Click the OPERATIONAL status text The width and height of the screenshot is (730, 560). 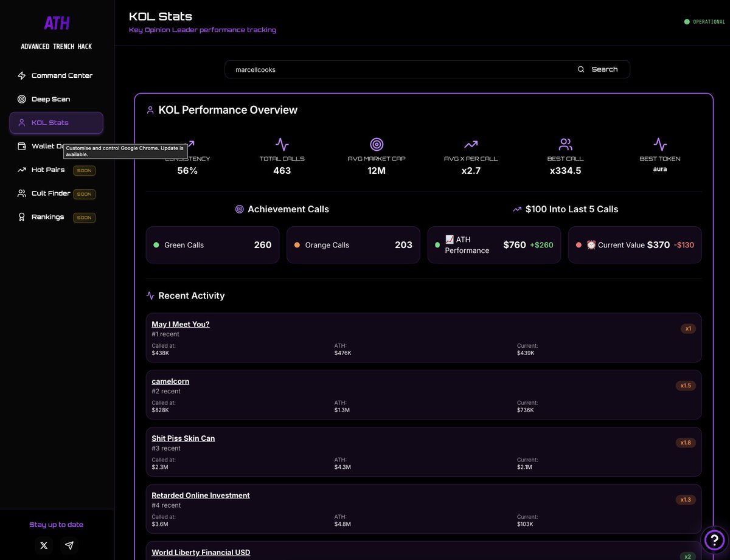click(x=709, y=22)
